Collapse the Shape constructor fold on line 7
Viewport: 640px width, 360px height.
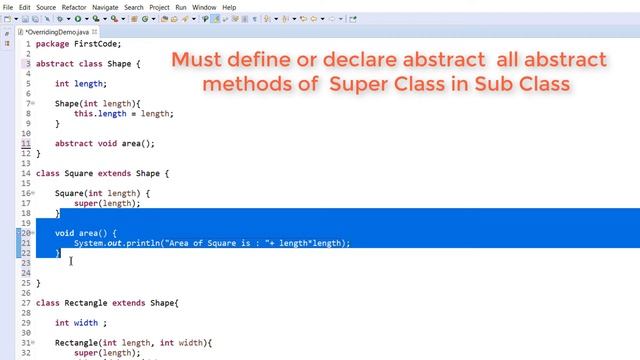click(x=33, y=103)
